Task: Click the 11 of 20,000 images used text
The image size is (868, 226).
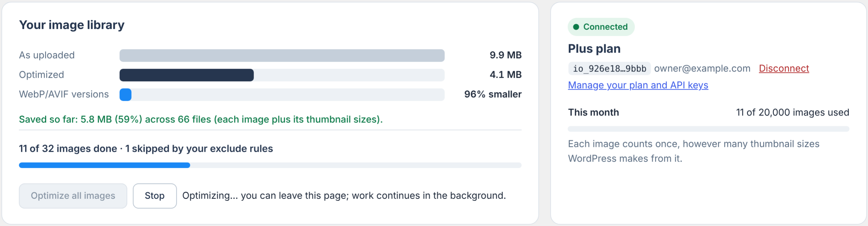Action: pyautogui.click(x=793, y=112)
